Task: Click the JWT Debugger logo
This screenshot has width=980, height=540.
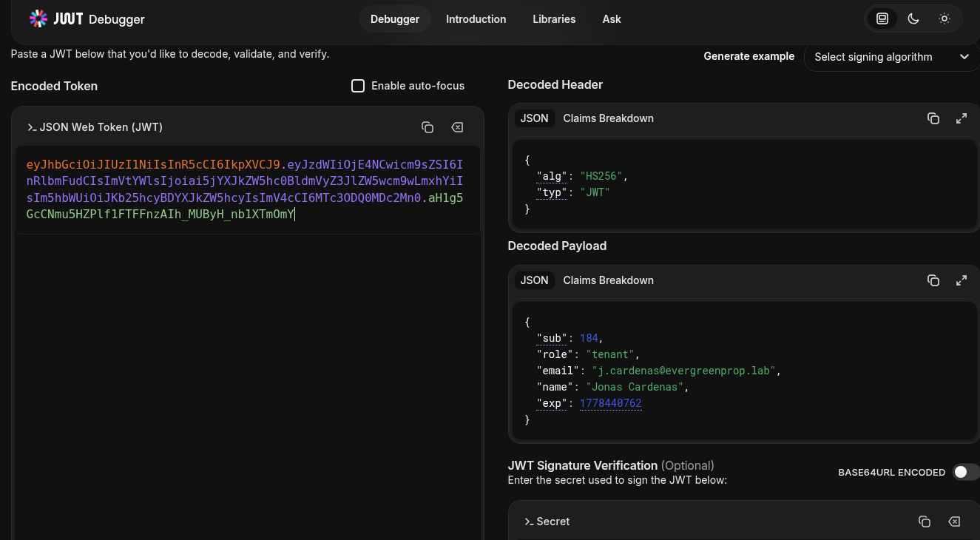Action: (x=87, y=19)
